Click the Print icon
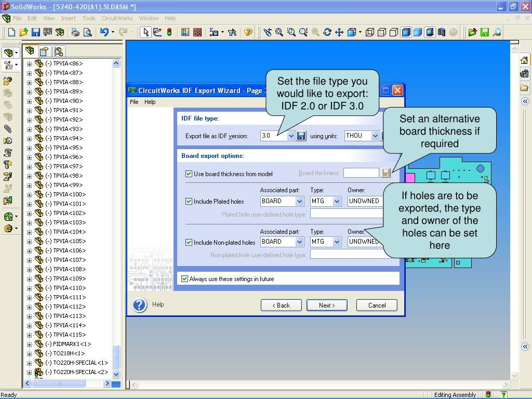Image resolution: width=532 pixels, height=399 pixels. tap(75, 32)
